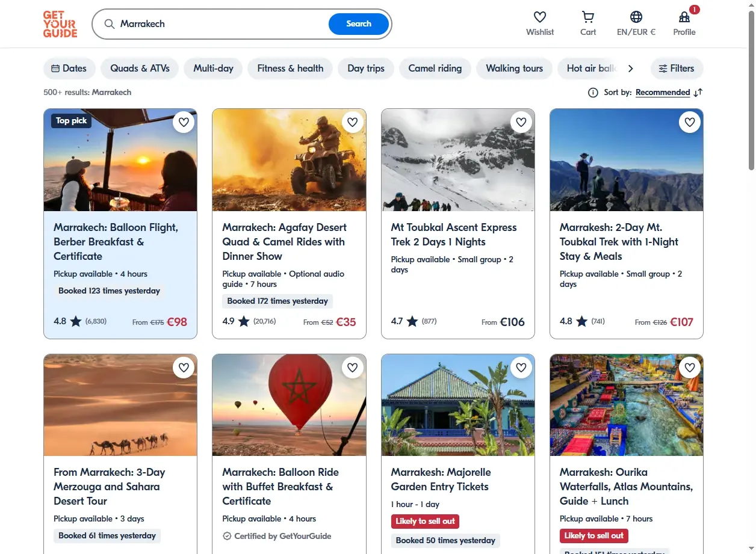756x554 pixels.
Task: Click the Top pick badge on first card
Action: [x=72, y=121]
